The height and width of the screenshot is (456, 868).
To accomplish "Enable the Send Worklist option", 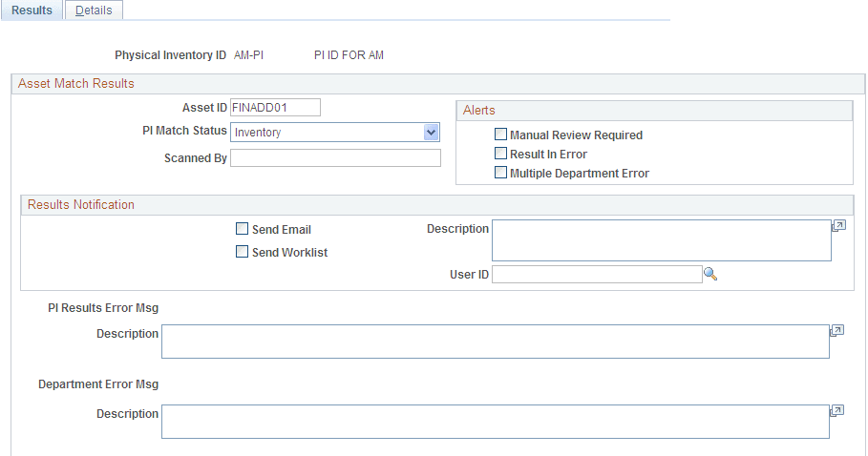I will (242, 252).
